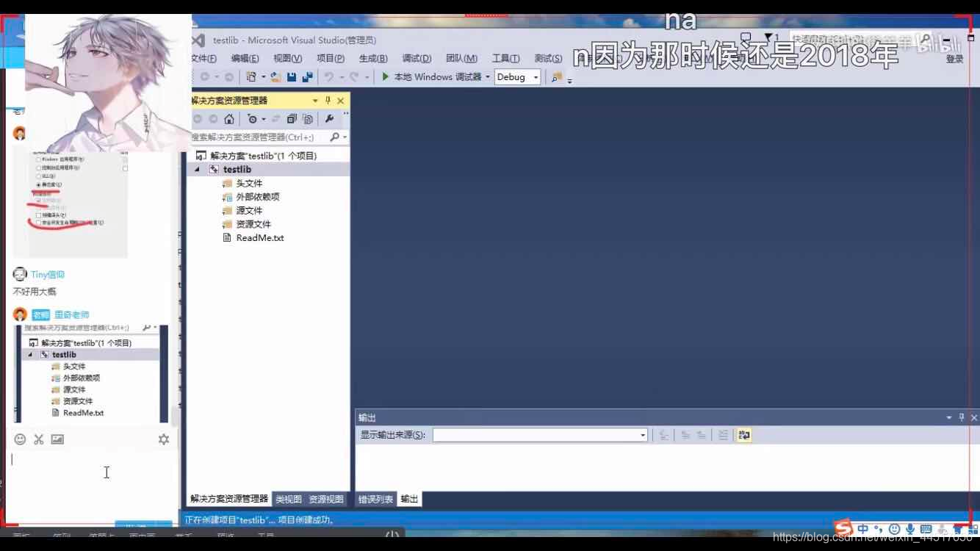The image size is (980, 551).
Task: Click the Open File toolbar icon
Action: click(275, 77)
